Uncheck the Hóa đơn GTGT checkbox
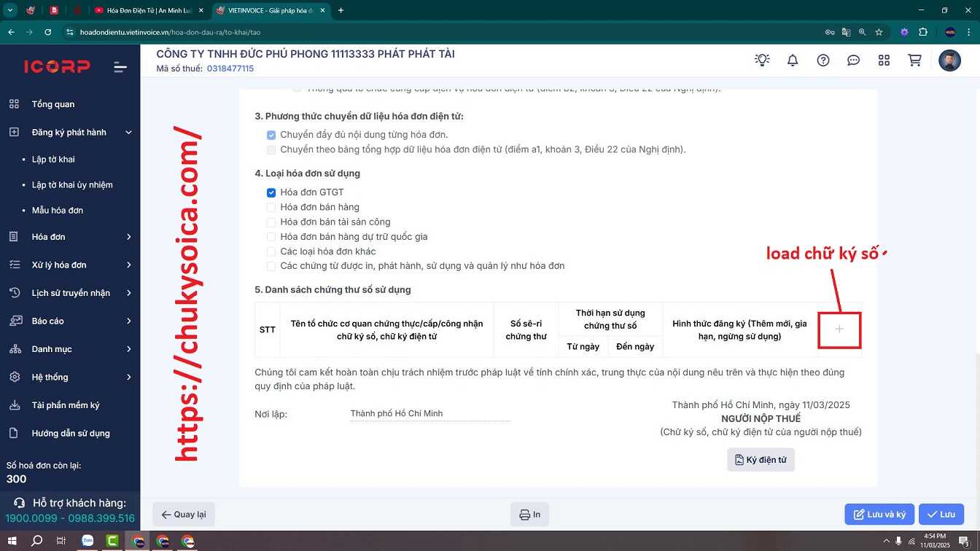This screenshot has height=551, width=980. tap(271, 192)
